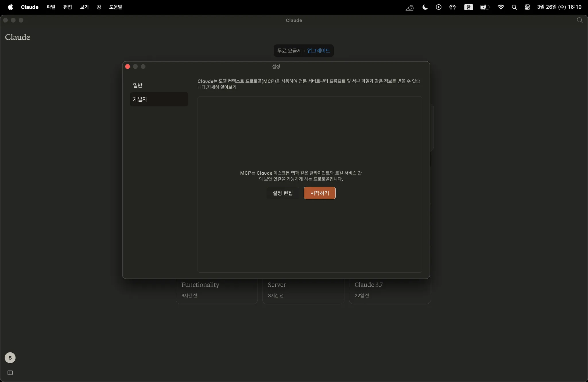Open the Server chat card
Screen dimensions: 588x382
click(x=303, y=291)
